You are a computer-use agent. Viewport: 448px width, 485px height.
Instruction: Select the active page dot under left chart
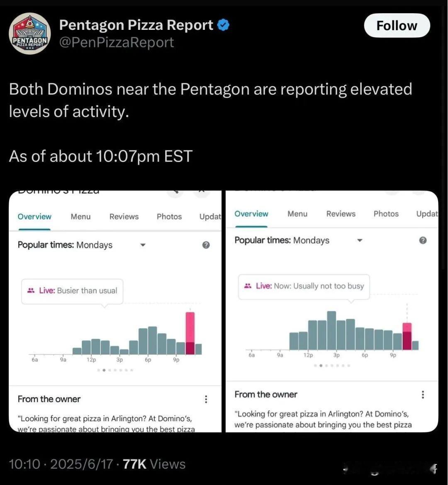(104, 370)
